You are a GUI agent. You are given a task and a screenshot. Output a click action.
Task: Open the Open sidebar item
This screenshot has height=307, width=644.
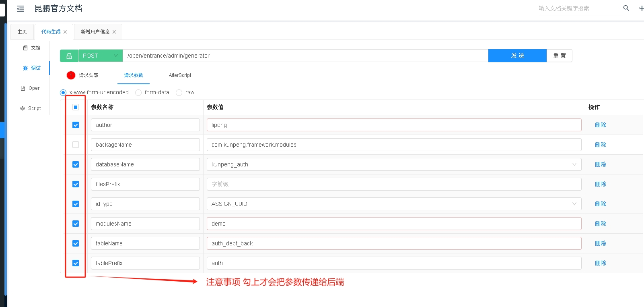point(31,88)
